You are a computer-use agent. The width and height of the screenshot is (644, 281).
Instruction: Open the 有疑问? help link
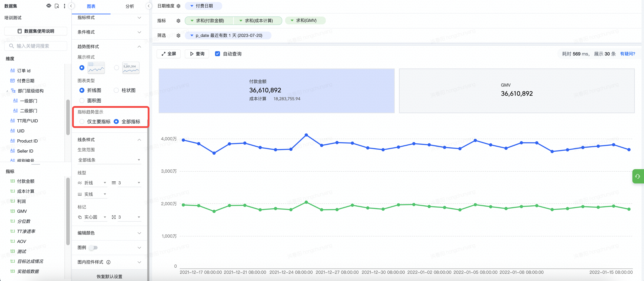627,54
